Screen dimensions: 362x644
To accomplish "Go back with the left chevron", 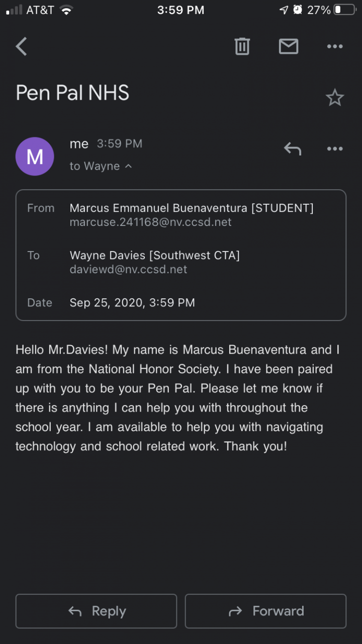I will [x=21, y=47].
